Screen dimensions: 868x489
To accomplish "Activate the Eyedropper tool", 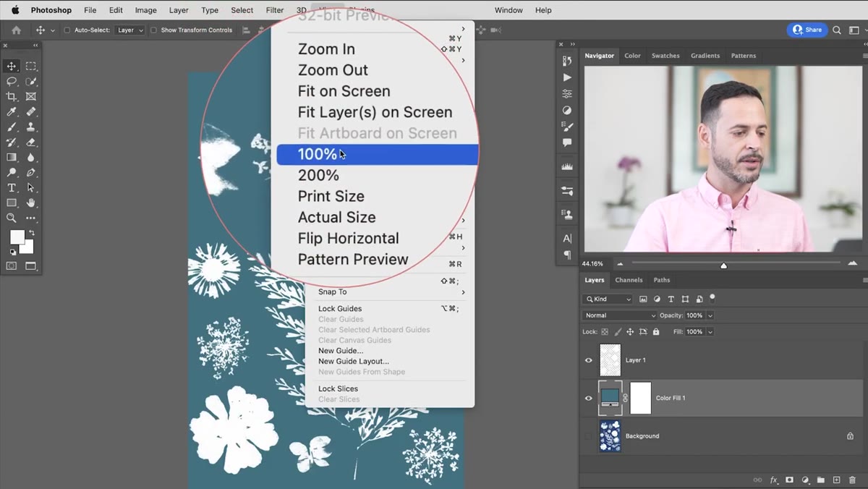I will [12, 112].
